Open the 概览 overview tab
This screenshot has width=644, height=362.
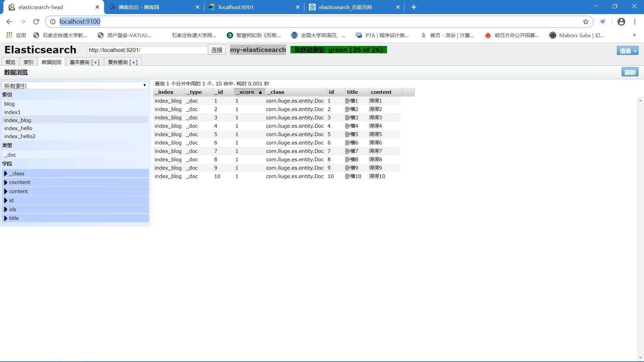(x=10, y=62)
